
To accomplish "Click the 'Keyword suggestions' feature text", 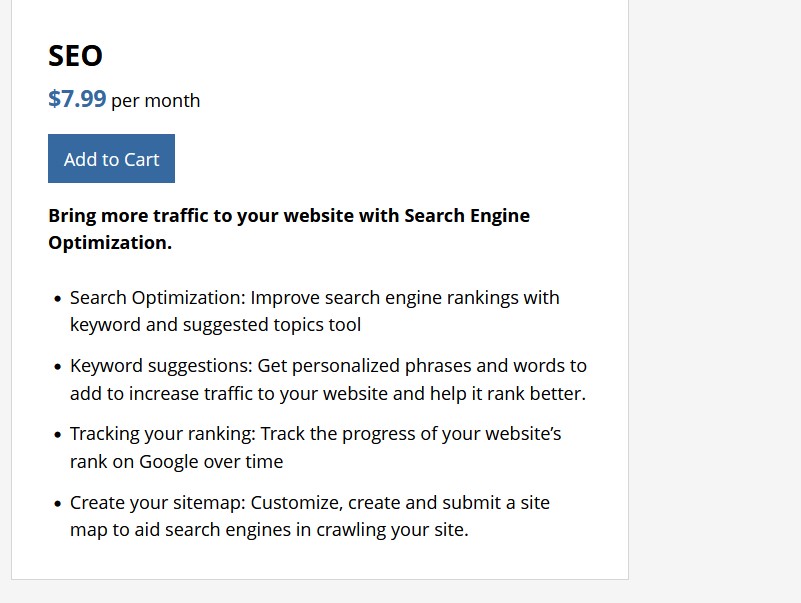I will tap(156, 366).
